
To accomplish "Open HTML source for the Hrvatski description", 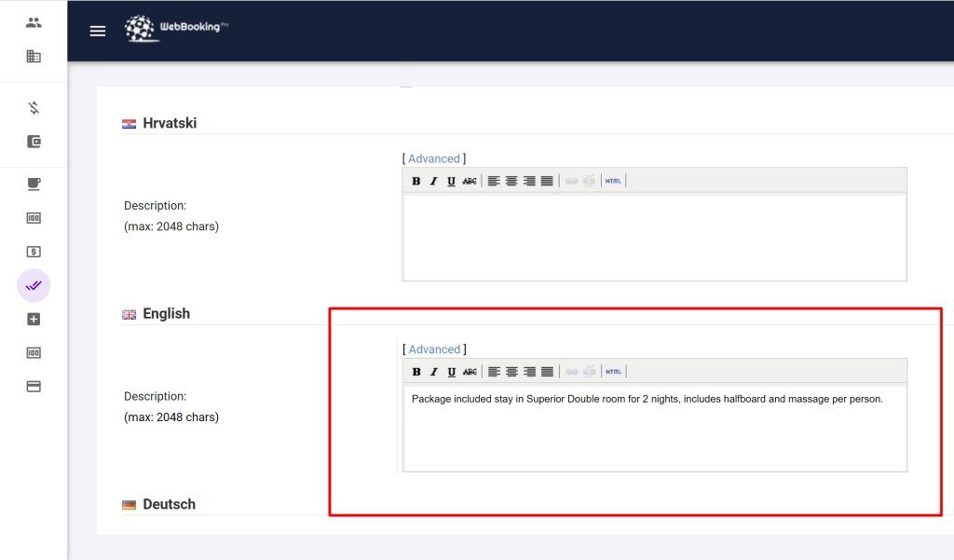I will click(x=613, y=181).
